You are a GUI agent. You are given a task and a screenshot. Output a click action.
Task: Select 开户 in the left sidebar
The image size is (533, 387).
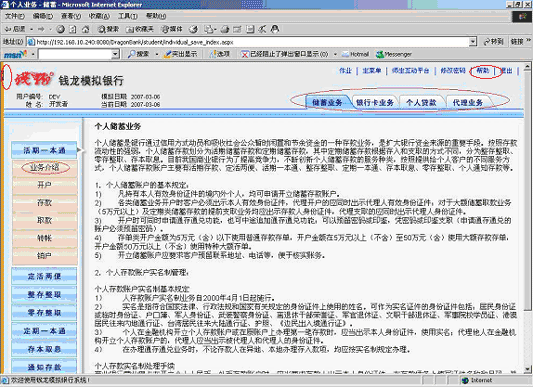(x=45, y=185)
